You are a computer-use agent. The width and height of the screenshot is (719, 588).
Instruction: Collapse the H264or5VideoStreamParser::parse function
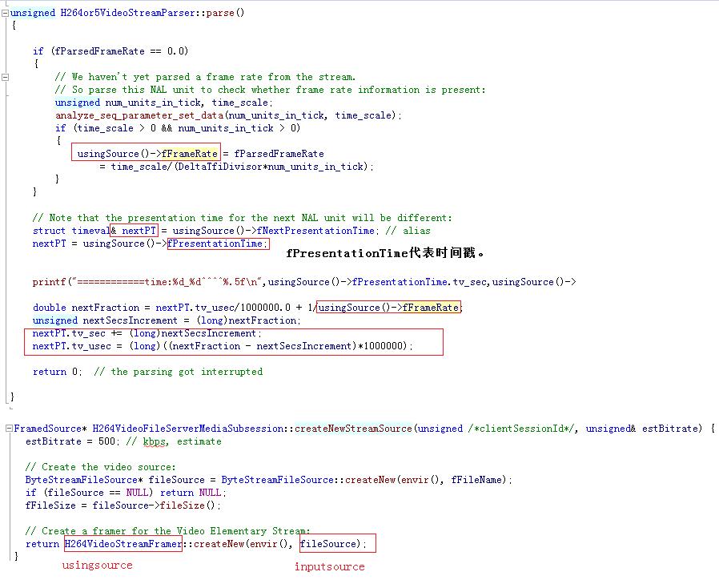click(5, 13)
